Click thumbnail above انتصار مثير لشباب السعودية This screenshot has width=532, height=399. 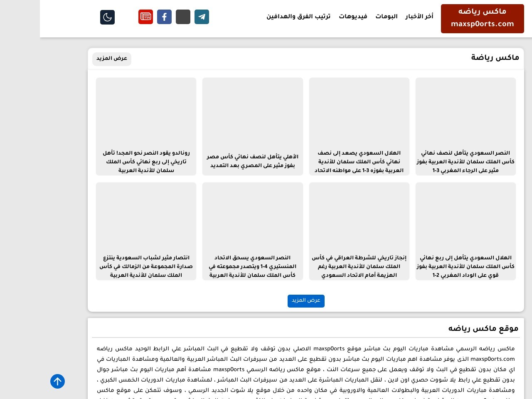146,217
